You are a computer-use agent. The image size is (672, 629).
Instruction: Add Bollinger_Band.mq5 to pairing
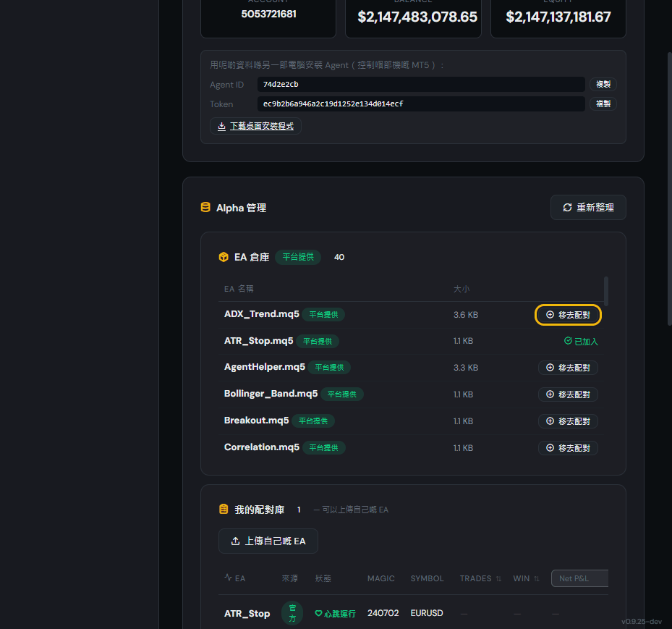click(x=568, y=394)
